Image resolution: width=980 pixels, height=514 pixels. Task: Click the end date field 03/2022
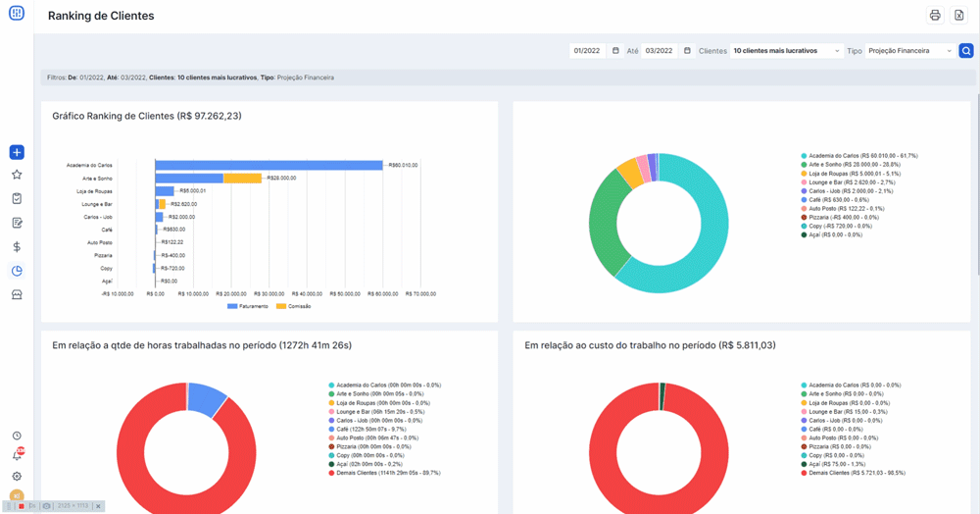[660, 51]
